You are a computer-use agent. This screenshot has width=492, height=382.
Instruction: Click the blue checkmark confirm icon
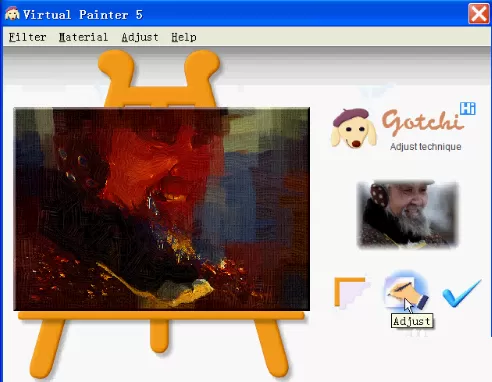[x=462, y=293]
